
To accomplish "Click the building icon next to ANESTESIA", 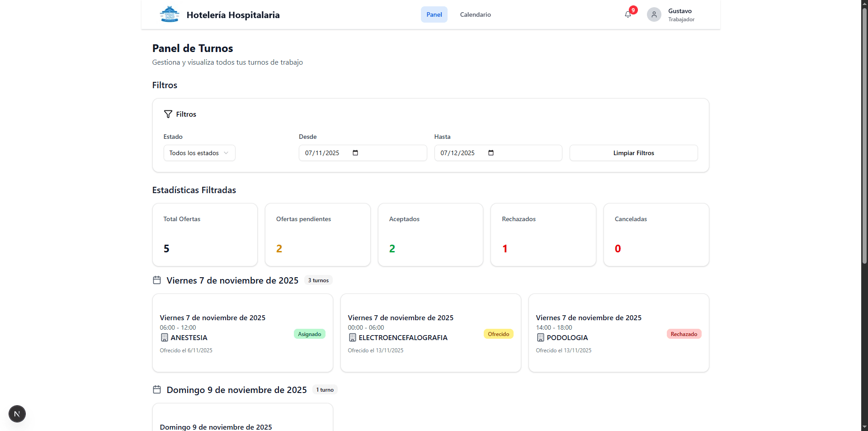I will click(x=164, y=337).
